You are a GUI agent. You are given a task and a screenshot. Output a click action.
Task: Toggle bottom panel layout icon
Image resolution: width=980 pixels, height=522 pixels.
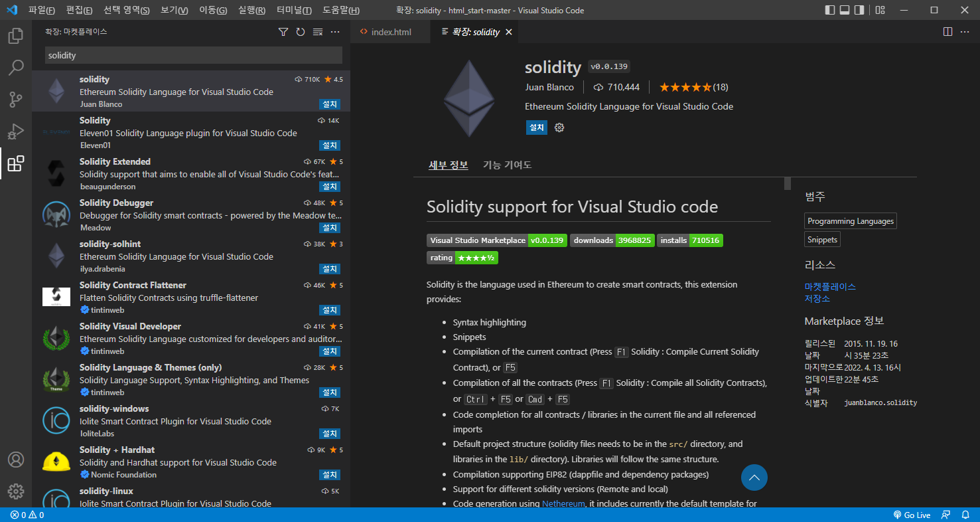pos(845,10)
